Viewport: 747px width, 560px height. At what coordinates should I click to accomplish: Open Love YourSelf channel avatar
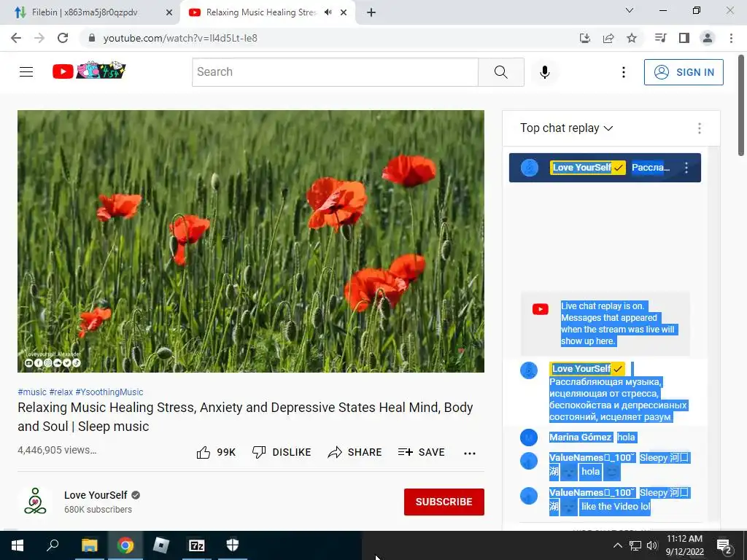click(35, 502)
